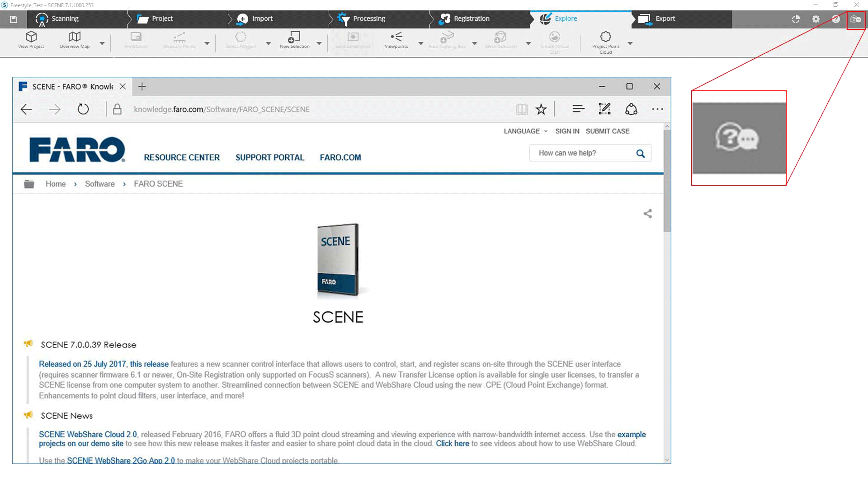
Task: Expand the Auto Clipping Box dropdown arrow
Action: point(475,43)
